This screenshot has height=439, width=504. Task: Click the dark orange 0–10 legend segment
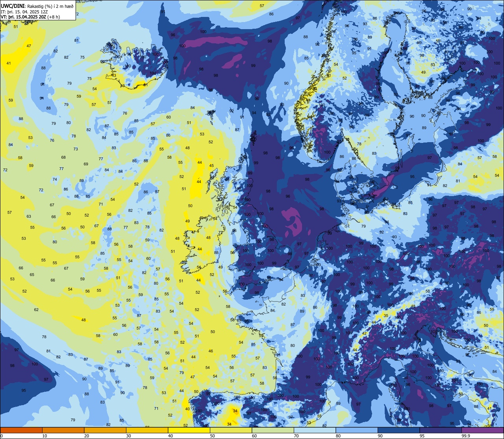point(21,430)
